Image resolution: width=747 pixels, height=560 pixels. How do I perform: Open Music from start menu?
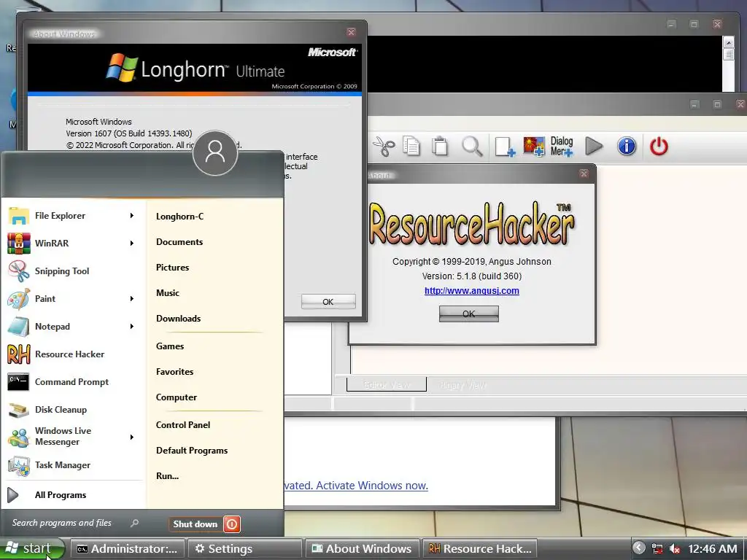[168, 293]
